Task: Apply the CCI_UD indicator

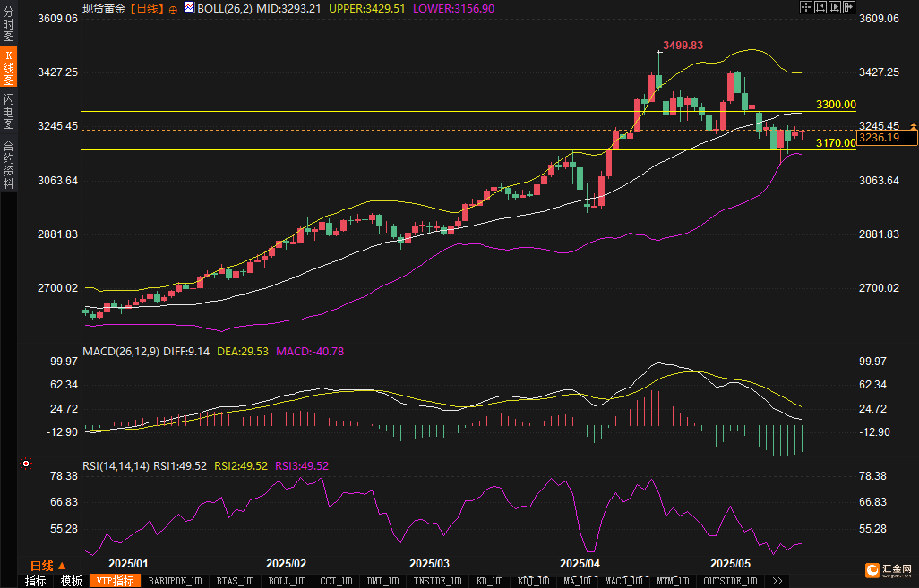Action: coord(336,581)
